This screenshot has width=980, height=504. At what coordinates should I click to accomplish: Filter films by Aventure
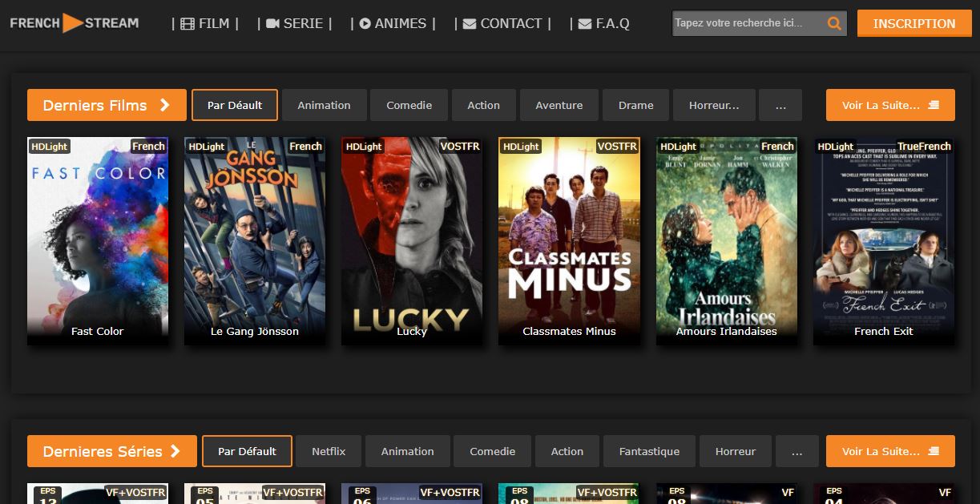(x=559, y=105)
